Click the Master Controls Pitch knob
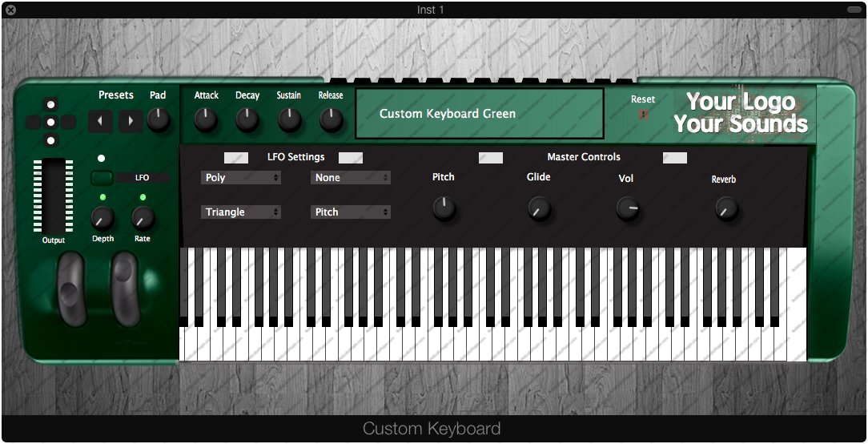Image resolution: width=868 pixels, height=444 pixels. pos(444,208)
